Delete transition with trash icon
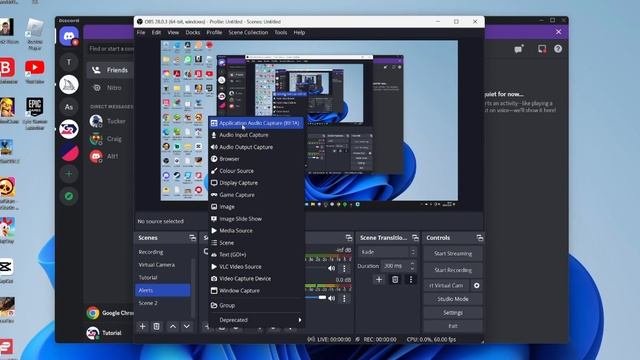This screenshot has width=640, height=360. pyautogui.click(x=395, y=280)
